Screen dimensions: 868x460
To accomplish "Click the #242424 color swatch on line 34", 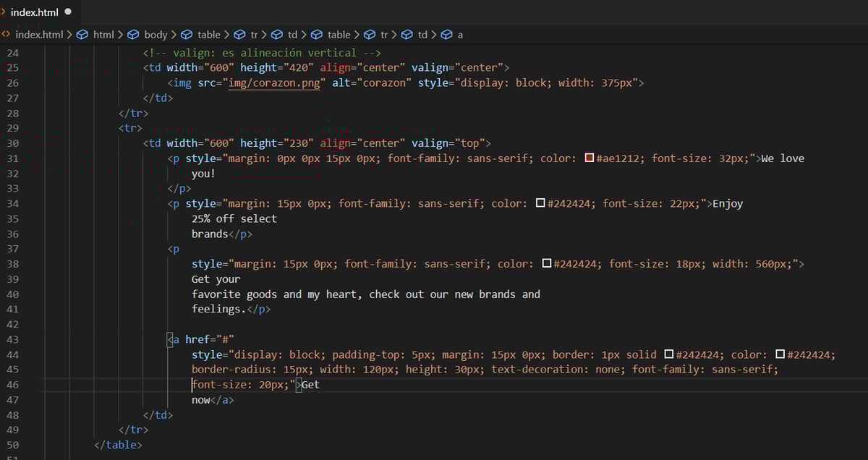I will [x=540, y=203].
